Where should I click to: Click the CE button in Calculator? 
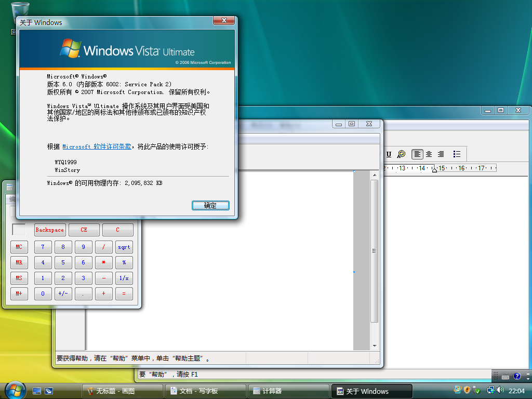(84, 230)
